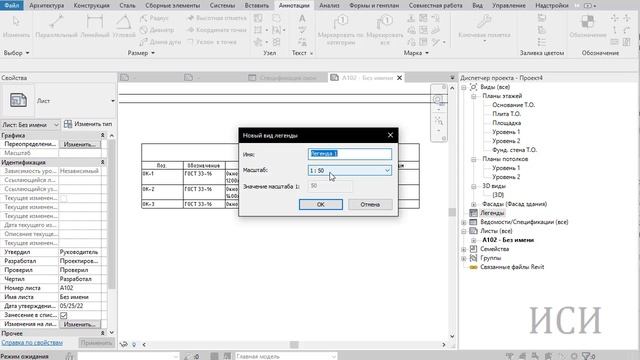Click the Обозначение symbol icon
The image size is (640, 360).
point(588,22)
